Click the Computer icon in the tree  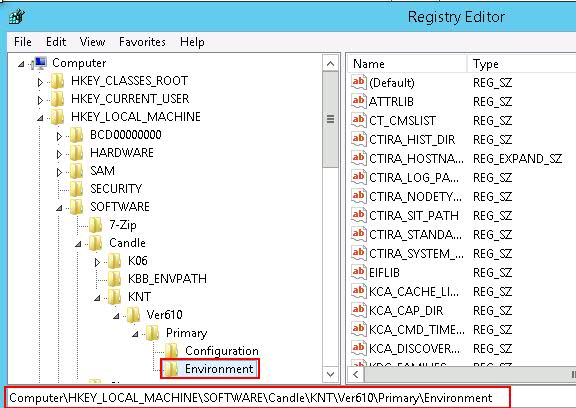pos(39,63)
